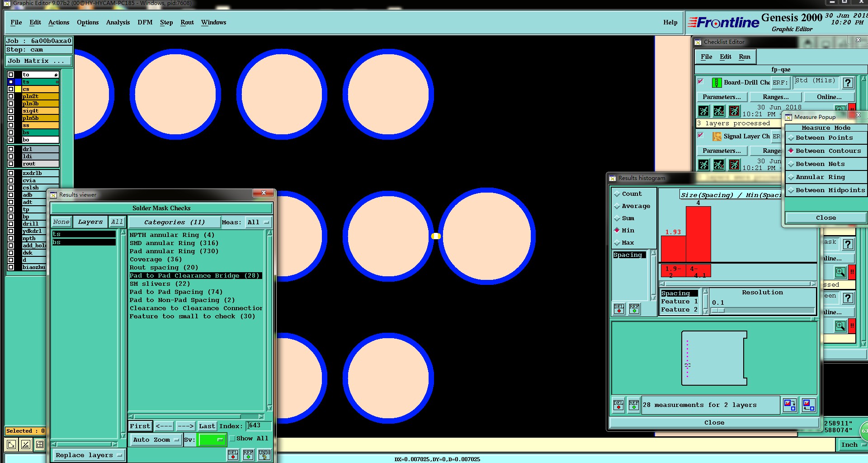Click measure tool icon below Selected counter
This screenshot has width=868, height=463.
coord(26,444)
